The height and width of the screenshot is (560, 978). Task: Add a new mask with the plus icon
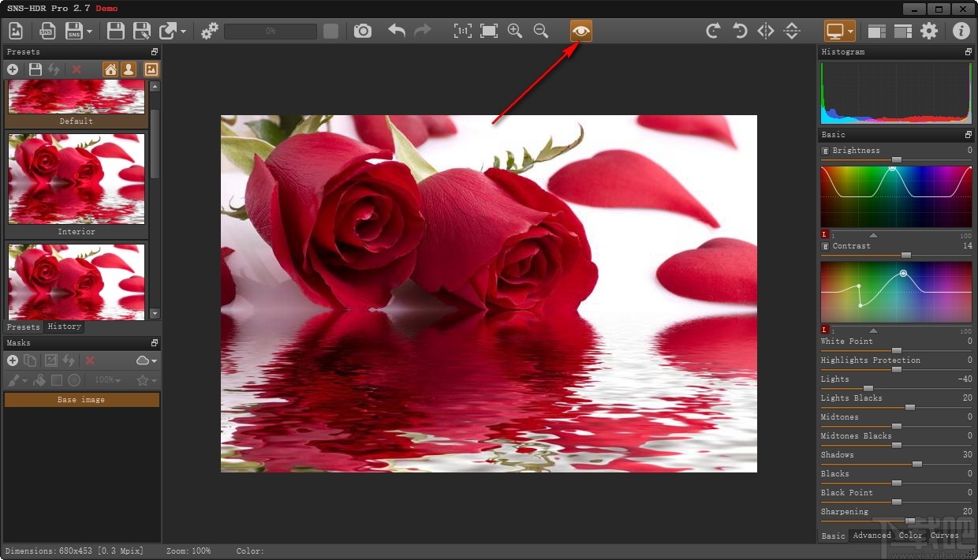[x=12, y=360]
